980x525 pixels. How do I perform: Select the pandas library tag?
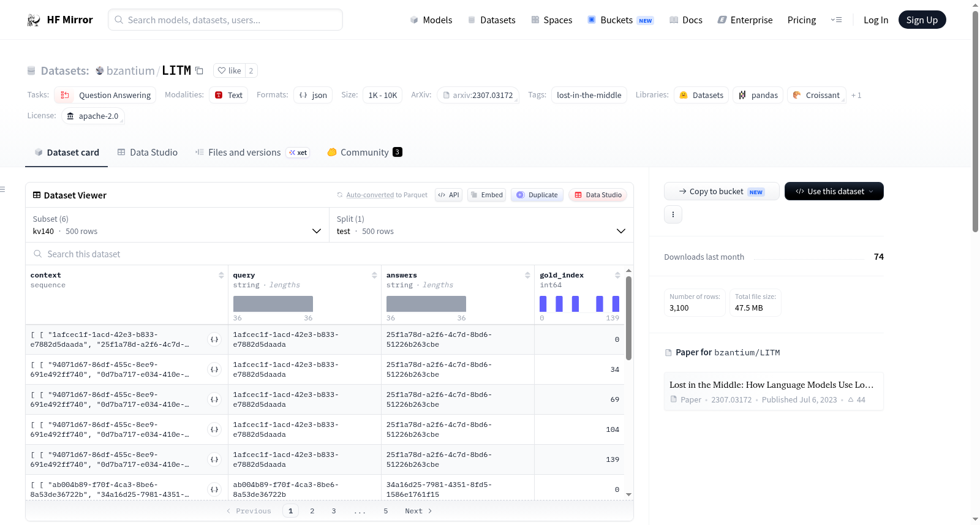click(x=758, y=95)
